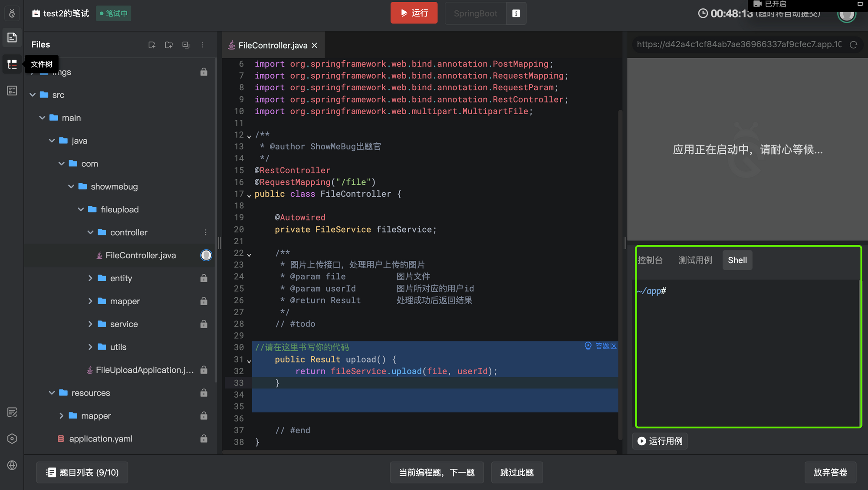Select the Shell tab

[x=737, y=260]
